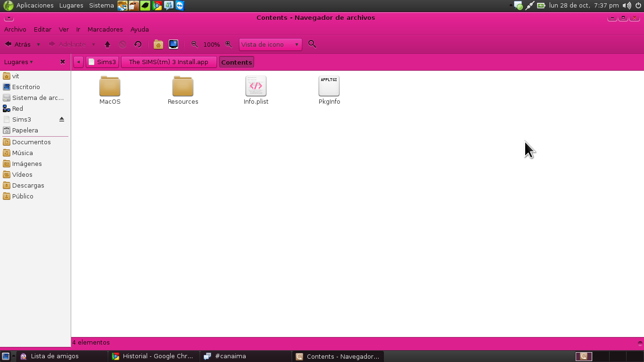Zoom out the icon view
Viewport: 644px width, 362px height.
click(x=194, y=44)
